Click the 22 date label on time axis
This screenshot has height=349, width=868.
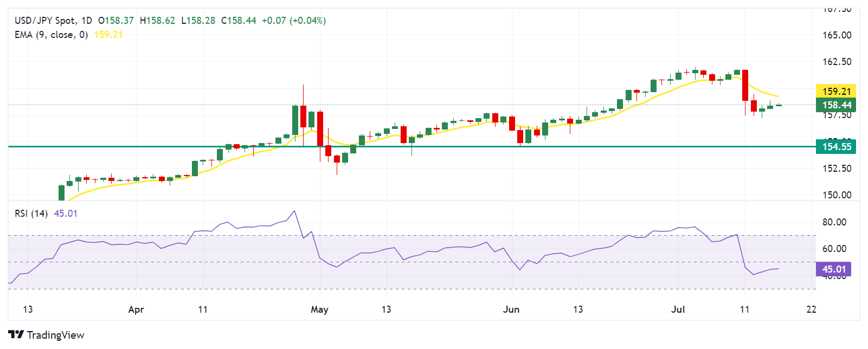pos(811,309)
